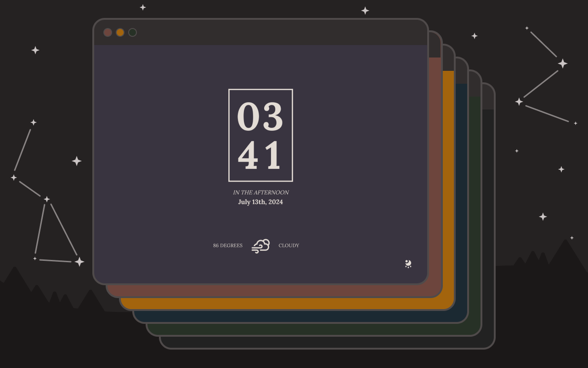The width and height of the screenshot is (588, 368).
Task: Click the 41 minute digits
Action: [x=260, y=155]
